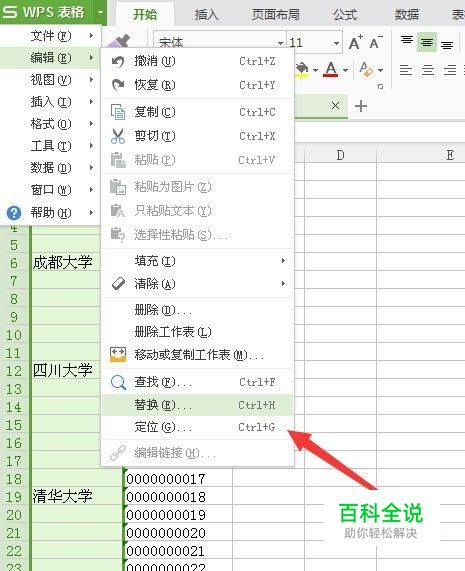This screenshot has width=465, height=571.
Task: Expand the 填充 submenu arrow
Action: 283,261
